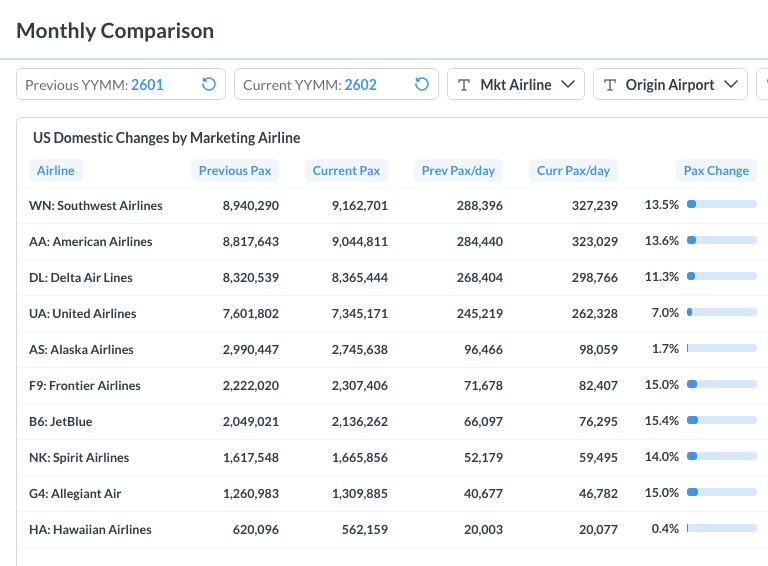Expand the Mkt Airline dropdown arrow
Viewport: 768px width, 566px height.
click(x=568, y=85)
